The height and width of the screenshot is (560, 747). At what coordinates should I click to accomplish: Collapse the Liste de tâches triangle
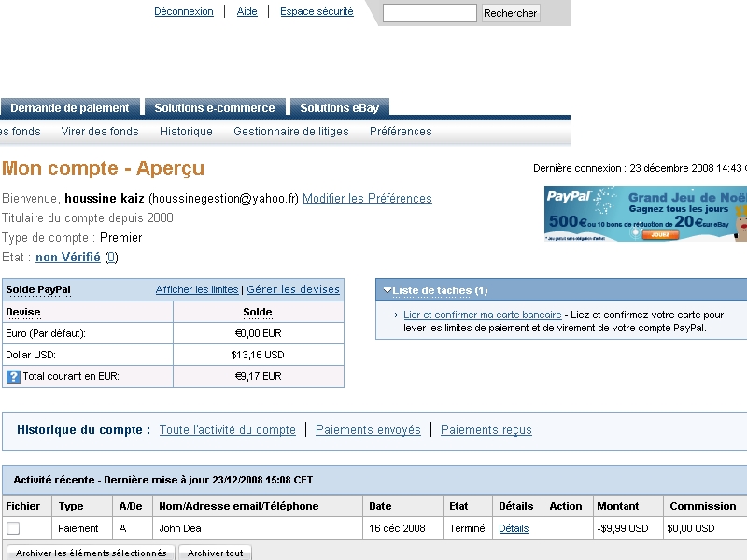click(x=388, y=290)
